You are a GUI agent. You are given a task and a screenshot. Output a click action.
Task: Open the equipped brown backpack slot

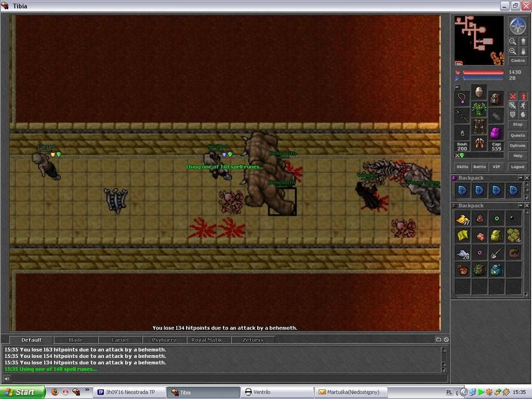(496, 98)
